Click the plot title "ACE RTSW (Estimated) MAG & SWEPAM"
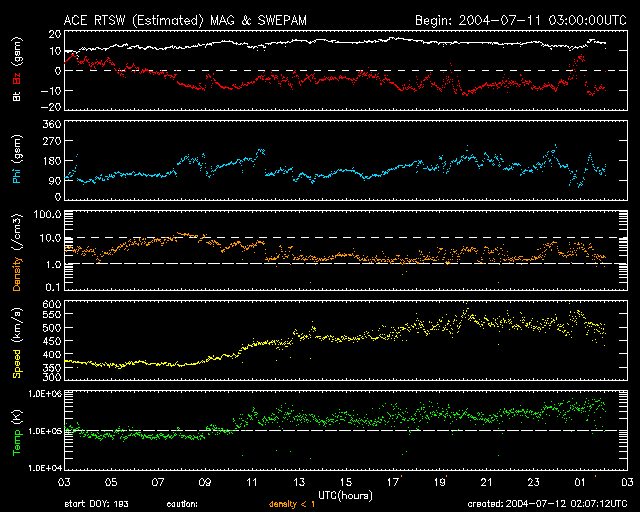Image resolution: width=640 pixels, height=512 pixels. coord(185,20)
